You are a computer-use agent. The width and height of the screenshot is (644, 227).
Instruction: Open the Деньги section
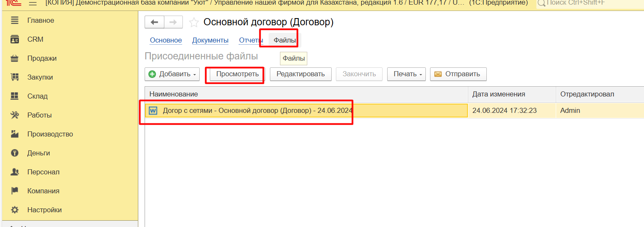point(39,153)
